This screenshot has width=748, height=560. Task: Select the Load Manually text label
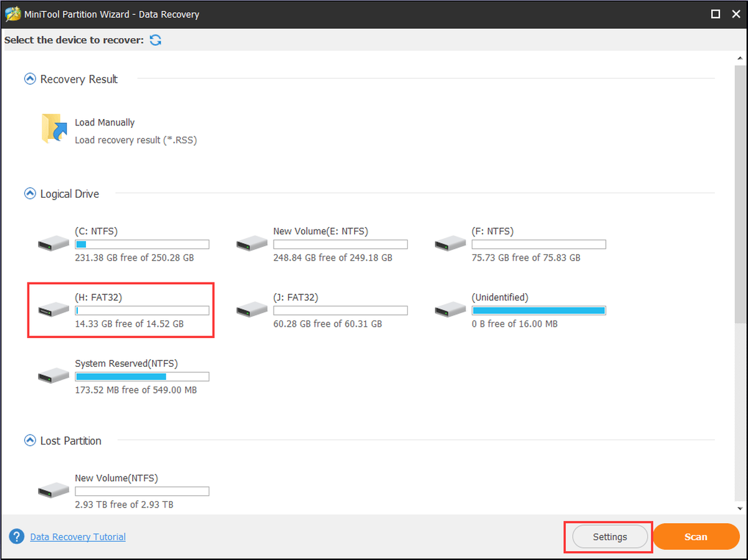click(x=105, y=123)
